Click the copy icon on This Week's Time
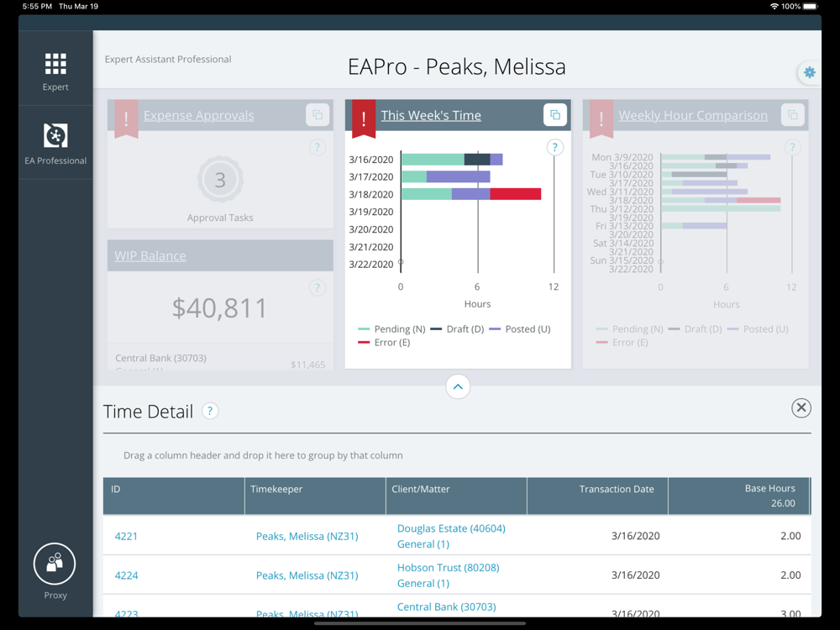The image size is (840, 630). pyautogui.click(x=555, y=114)
